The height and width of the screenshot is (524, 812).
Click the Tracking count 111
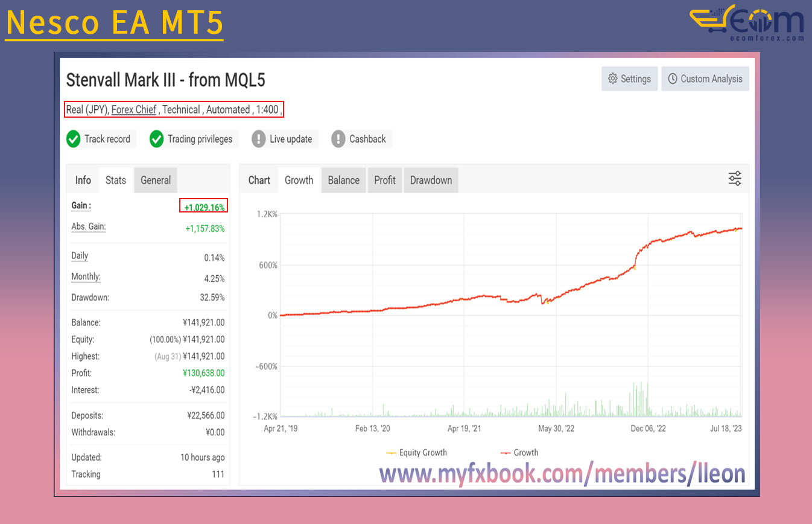tap(218, 474)
